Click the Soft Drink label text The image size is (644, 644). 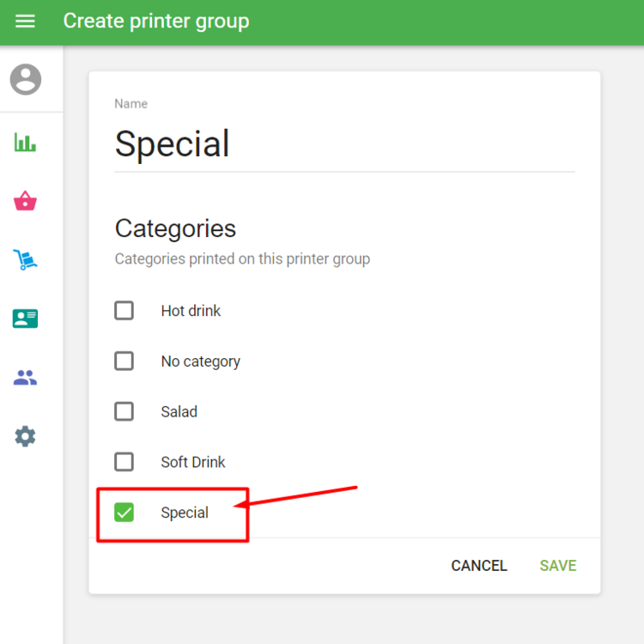click(193, 462)
